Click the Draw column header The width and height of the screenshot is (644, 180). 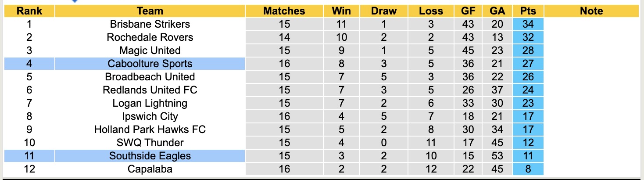[383, 11]
